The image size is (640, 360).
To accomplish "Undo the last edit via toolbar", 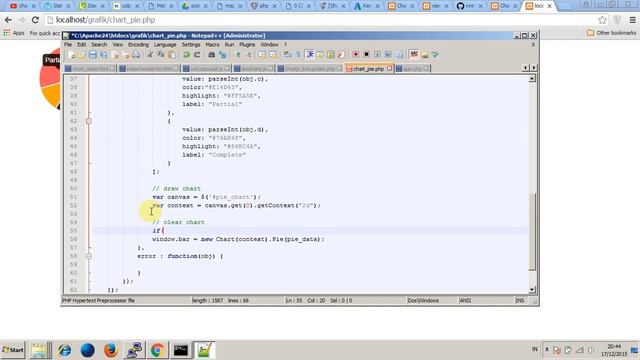I will pyautogui.click(x=186, y=54).
